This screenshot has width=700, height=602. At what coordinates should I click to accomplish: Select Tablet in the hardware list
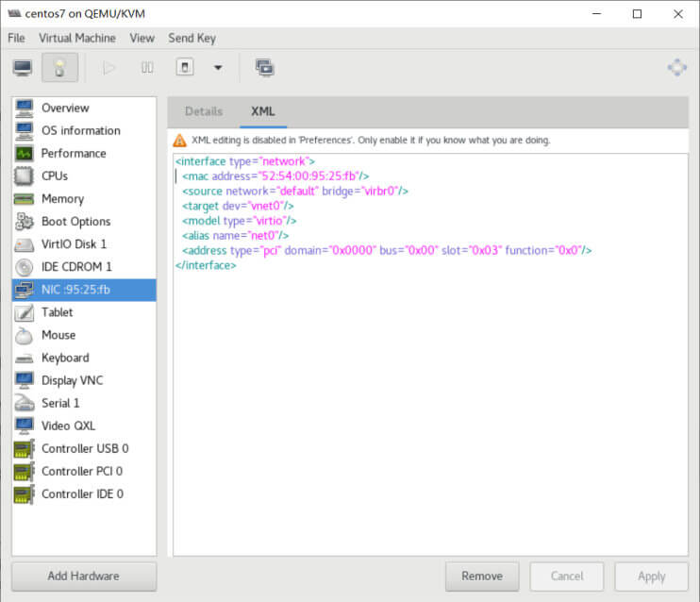(x=84, y=312)
